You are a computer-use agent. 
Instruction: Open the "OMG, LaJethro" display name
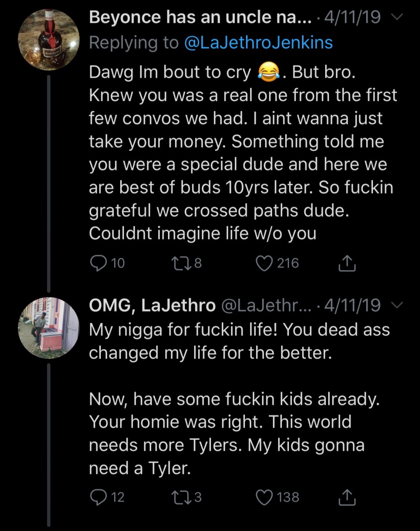[x=152, y=305]
